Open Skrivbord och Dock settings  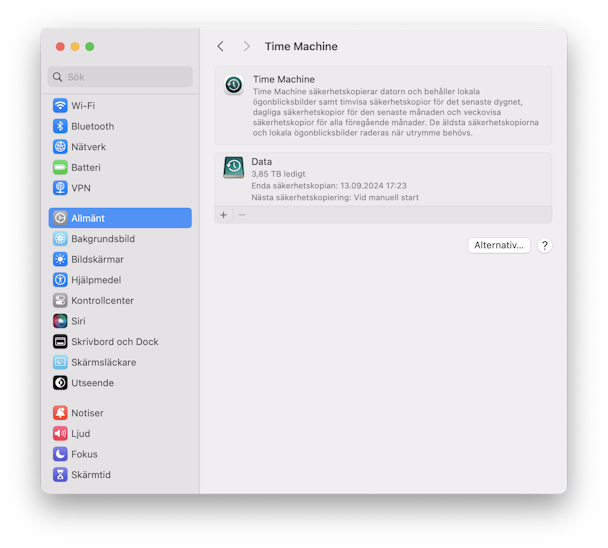[120, 341]
